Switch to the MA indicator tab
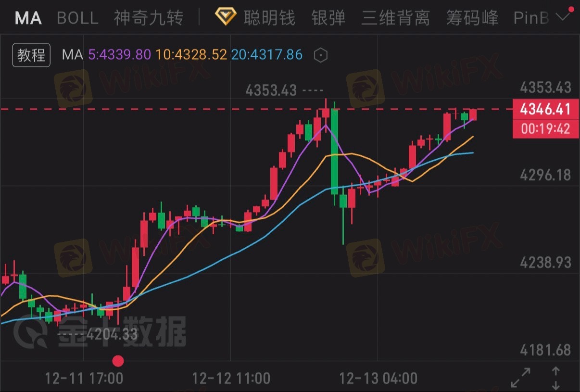The image size is (580, 392). 28,18
